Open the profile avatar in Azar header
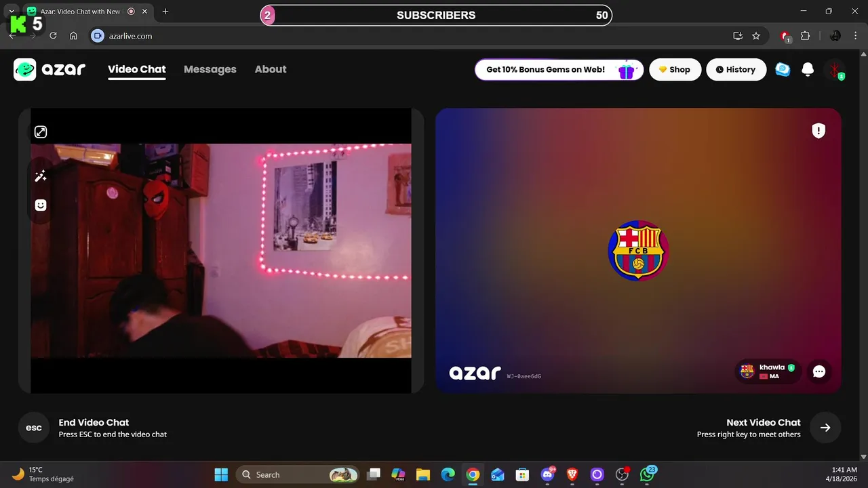Viewport: 868px width, 488px height. (x=835, y=69)
